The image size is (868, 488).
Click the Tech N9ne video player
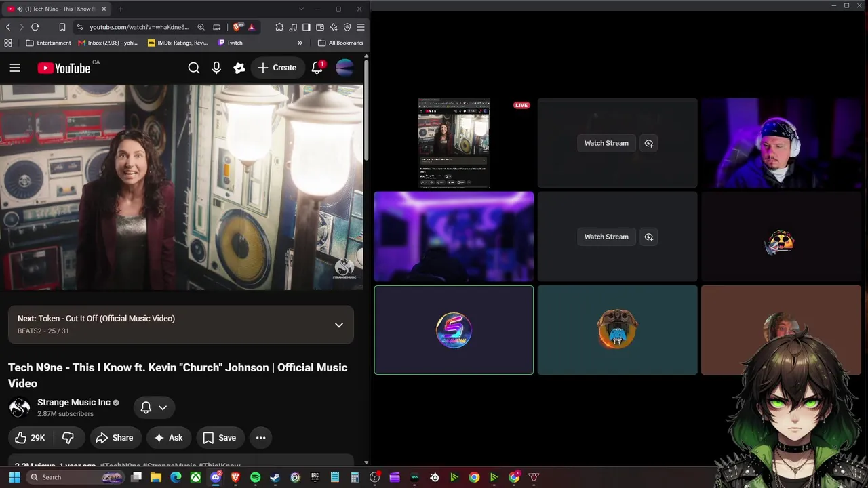182,188
